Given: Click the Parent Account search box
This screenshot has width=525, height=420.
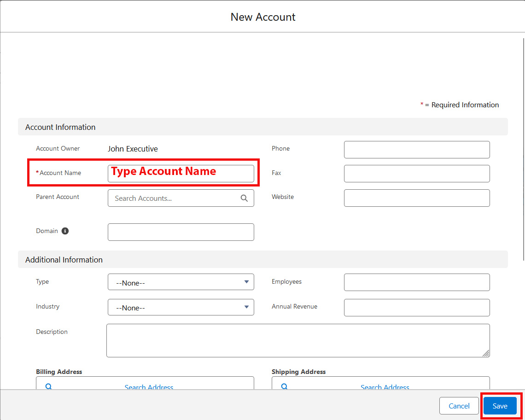Looking at the screenshot, I should point(175,198).
